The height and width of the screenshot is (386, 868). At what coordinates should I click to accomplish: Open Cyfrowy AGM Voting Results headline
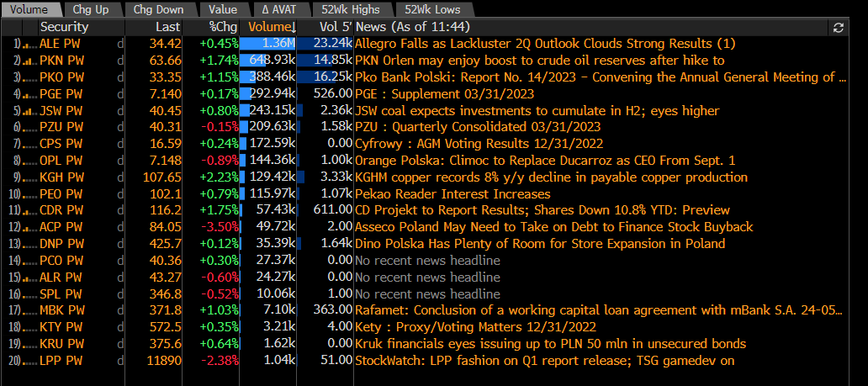pyautogui.click(x=479, y=144)
